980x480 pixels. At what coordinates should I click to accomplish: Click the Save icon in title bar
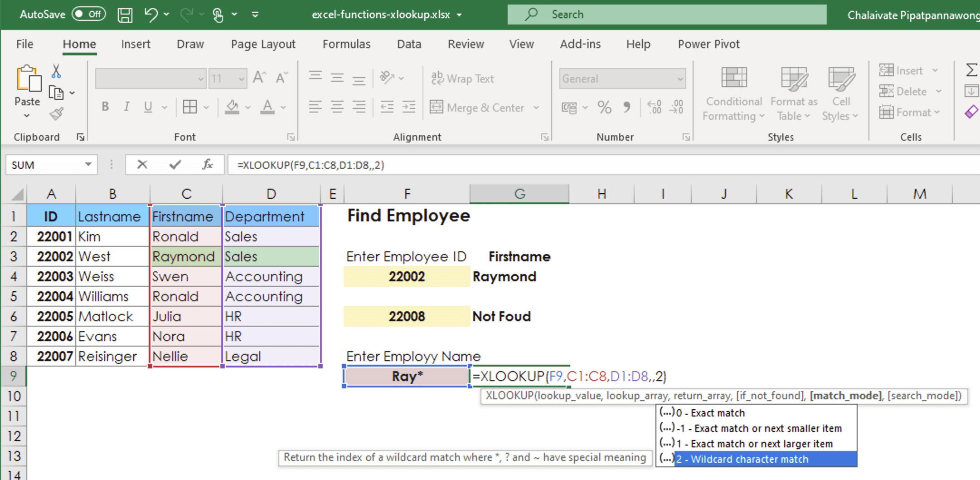125,15
